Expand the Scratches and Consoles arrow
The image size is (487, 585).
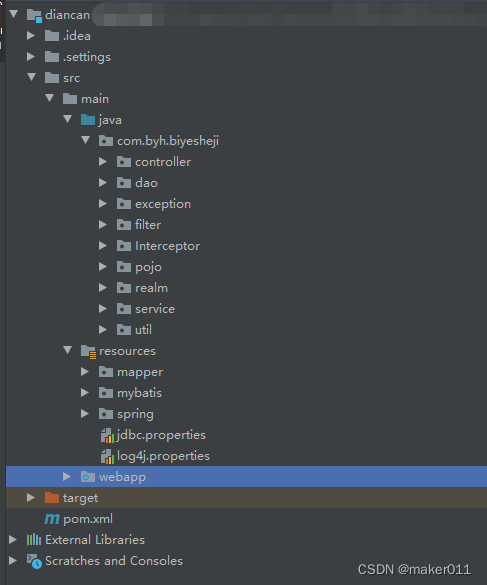(x=13, y=560)
